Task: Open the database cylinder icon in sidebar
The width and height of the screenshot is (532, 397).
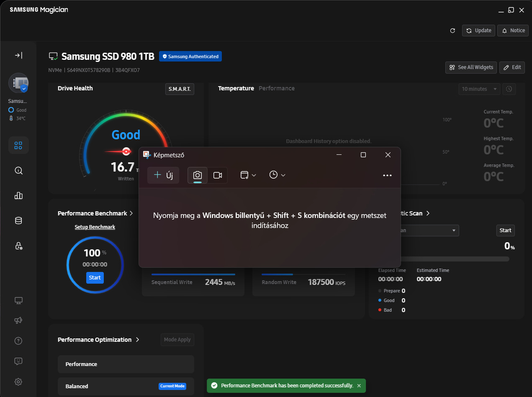Action: [18, 221]
